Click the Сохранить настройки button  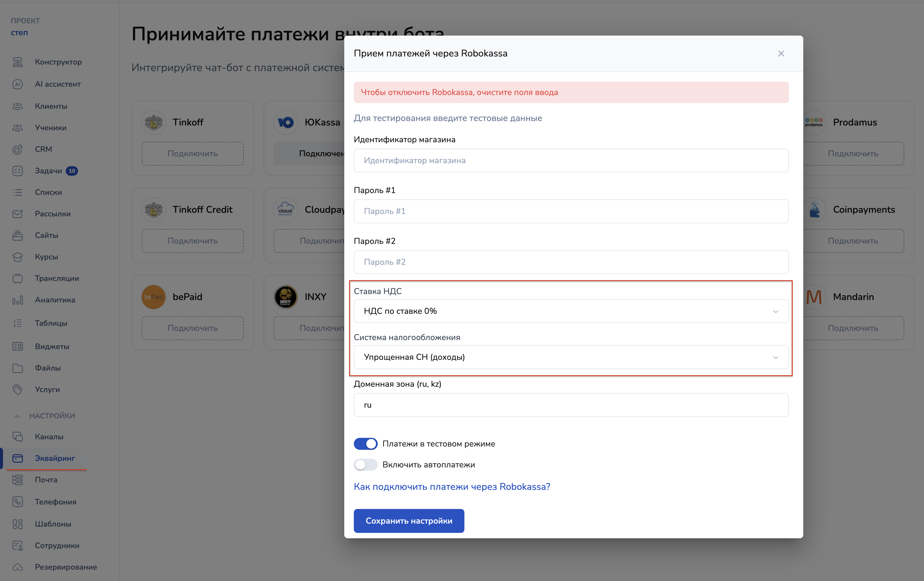[409, 521]
